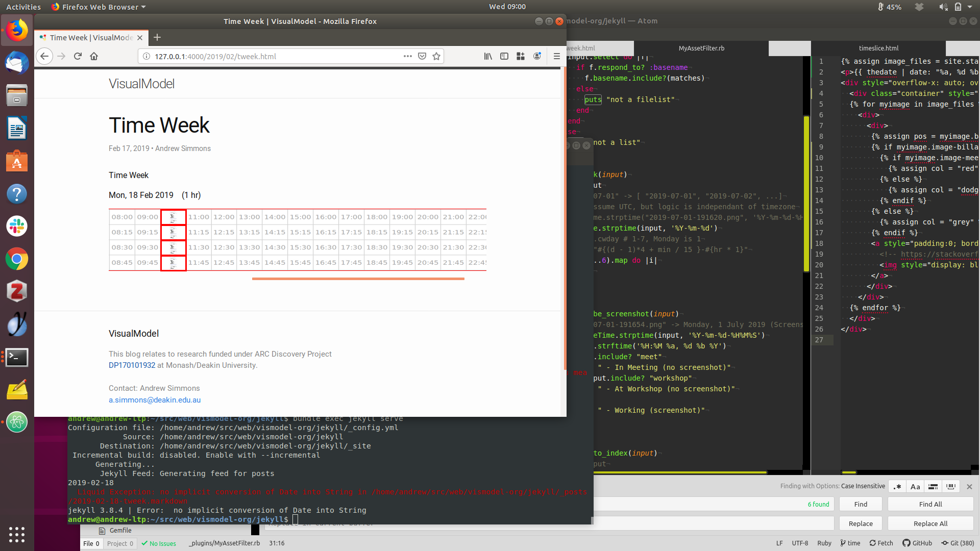Open Ruby grammar selector

click(x=824, y=543)
